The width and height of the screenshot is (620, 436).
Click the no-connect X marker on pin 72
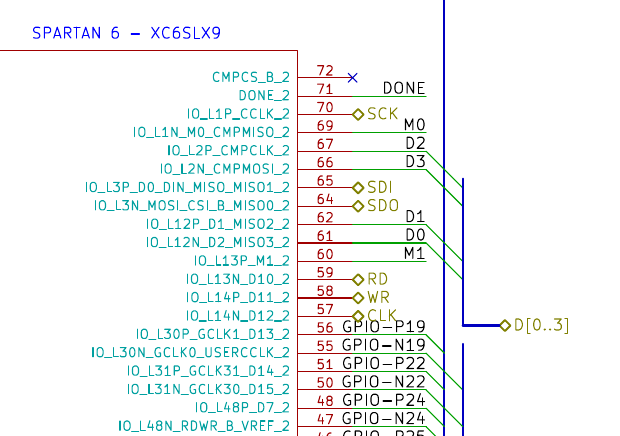tap(353, 77)
